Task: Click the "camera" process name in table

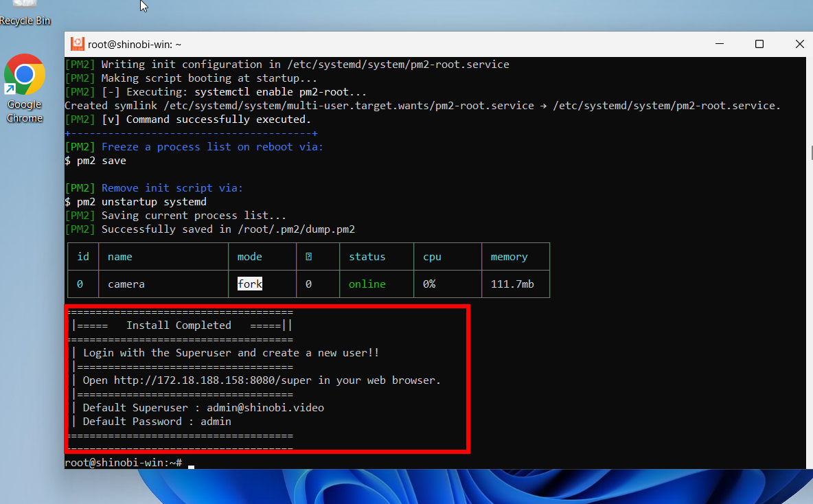Action: point(126,284)
